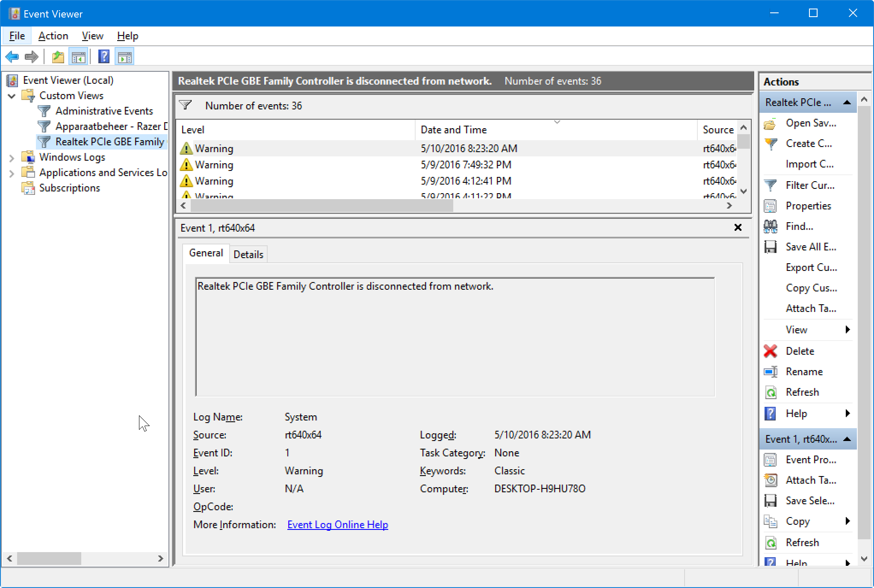
Task: Click the Up one level folder icon
Action: click(58, 57)
